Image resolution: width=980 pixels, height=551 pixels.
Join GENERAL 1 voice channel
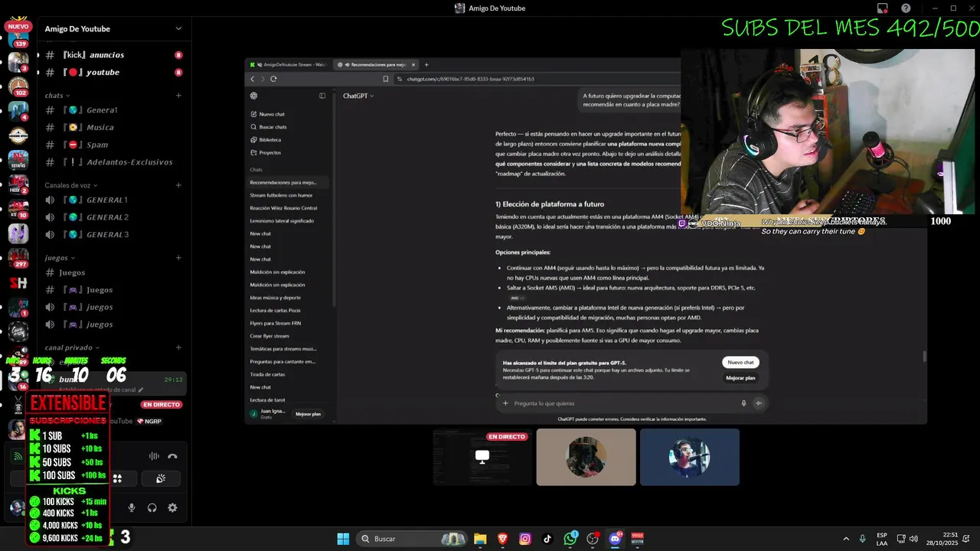pyautogui.click(x=113, y=200)
